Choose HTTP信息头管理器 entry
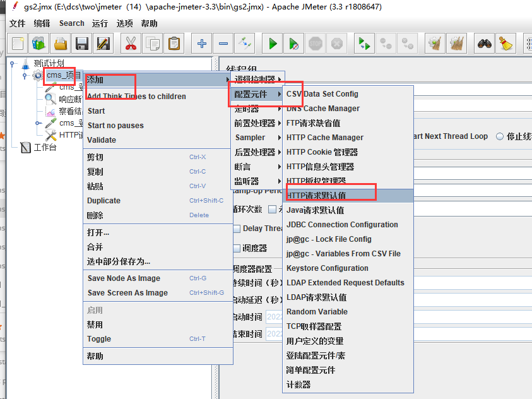This screenshot has width=532, height=399. (x=348, y=167)
